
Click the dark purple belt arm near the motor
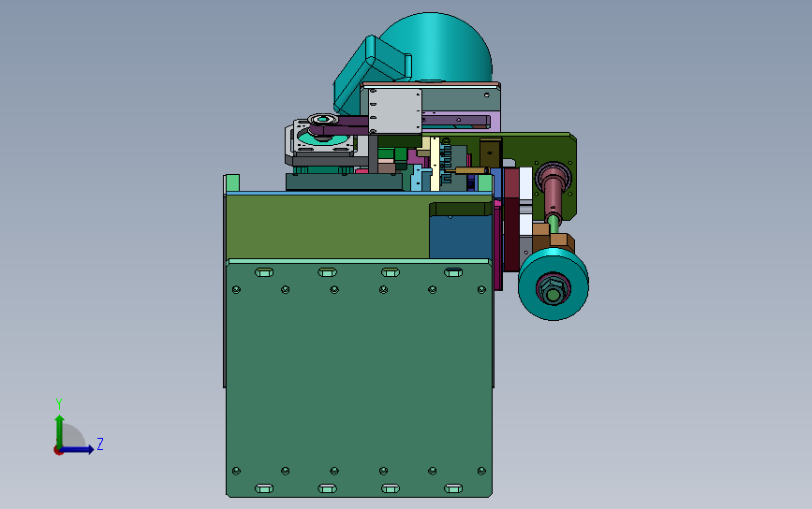tap(342, 125)
